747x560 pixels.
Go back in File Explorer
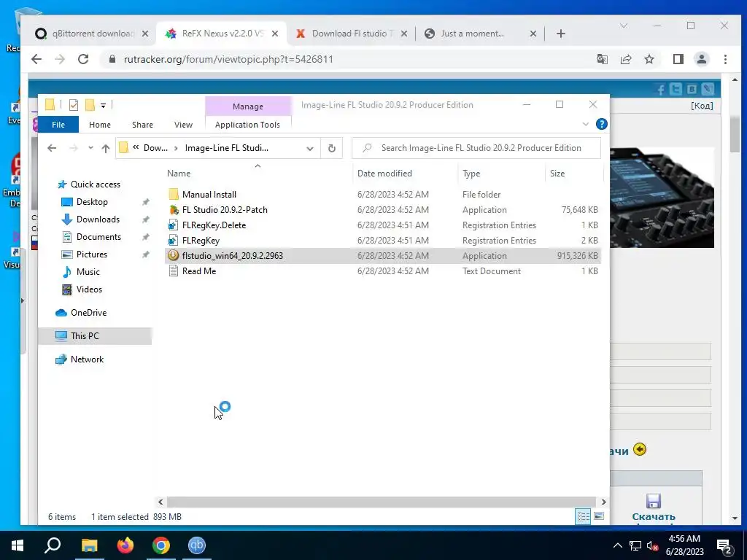[52, 148]
